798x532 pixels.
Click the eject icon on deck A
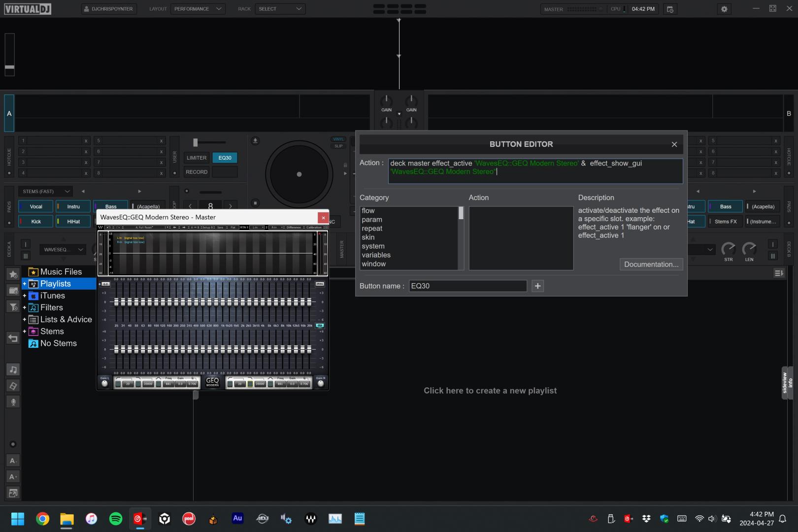[255, 140]
